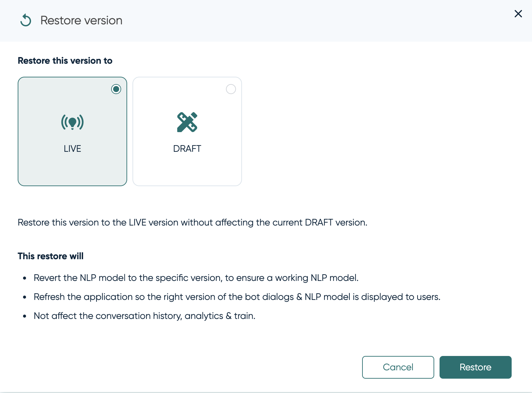Click the LIVE text label
532x393 pixels.
[x=72, y=148]
